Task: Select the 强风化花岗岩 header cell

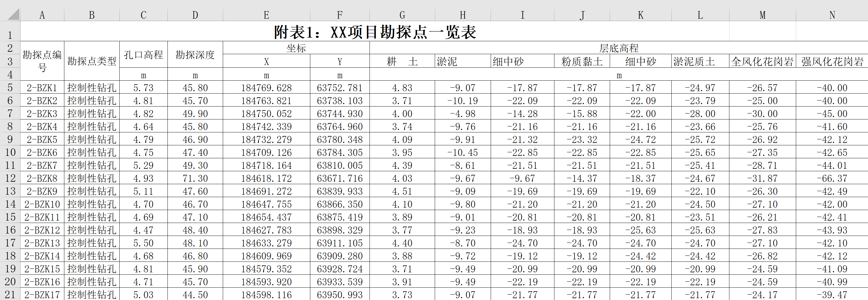Action: point(832,61)
